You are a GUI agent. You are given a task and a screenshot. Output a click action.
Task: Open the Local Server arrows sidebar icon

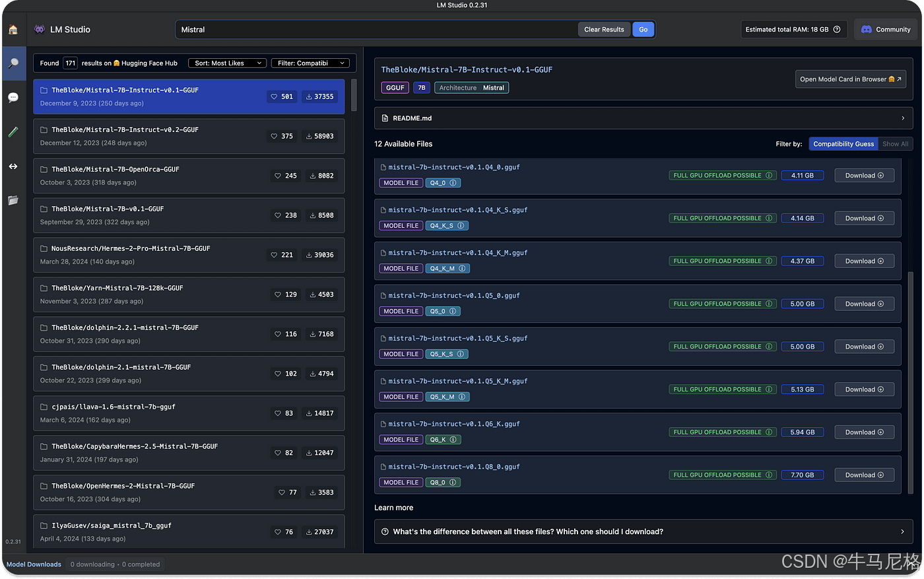click(x=13, y=166)
